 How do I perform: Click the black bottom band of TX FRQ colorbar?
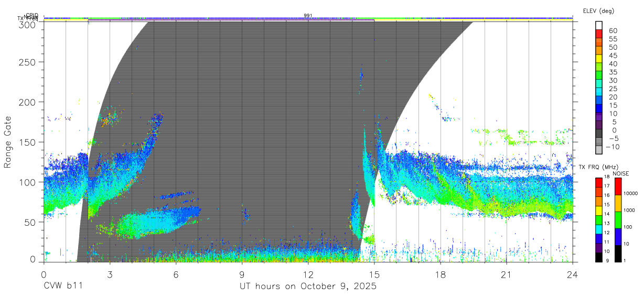(x=598, y=257)
